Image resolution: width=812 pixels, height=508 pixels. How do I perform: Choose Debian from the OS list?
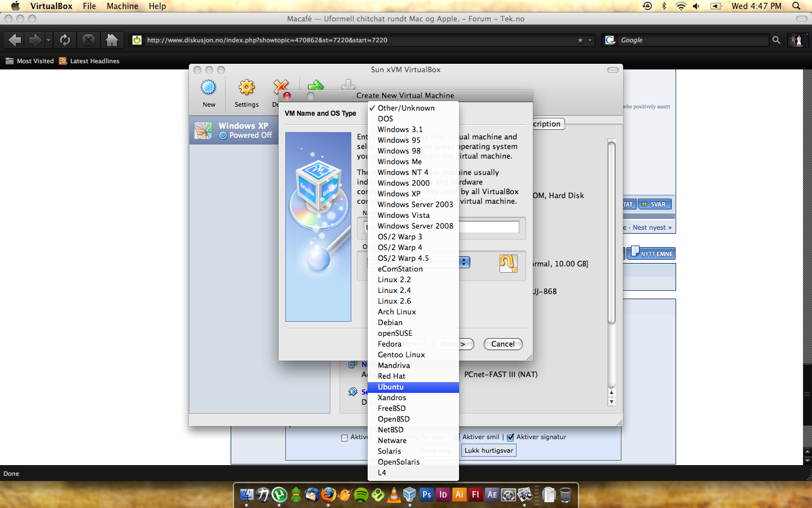(x=413, y=323)
